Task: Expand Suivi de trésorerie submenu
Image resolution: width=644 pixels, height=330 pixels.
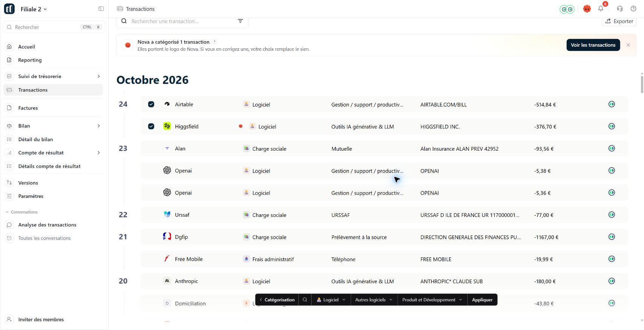Action: click(x=99, y=76)
